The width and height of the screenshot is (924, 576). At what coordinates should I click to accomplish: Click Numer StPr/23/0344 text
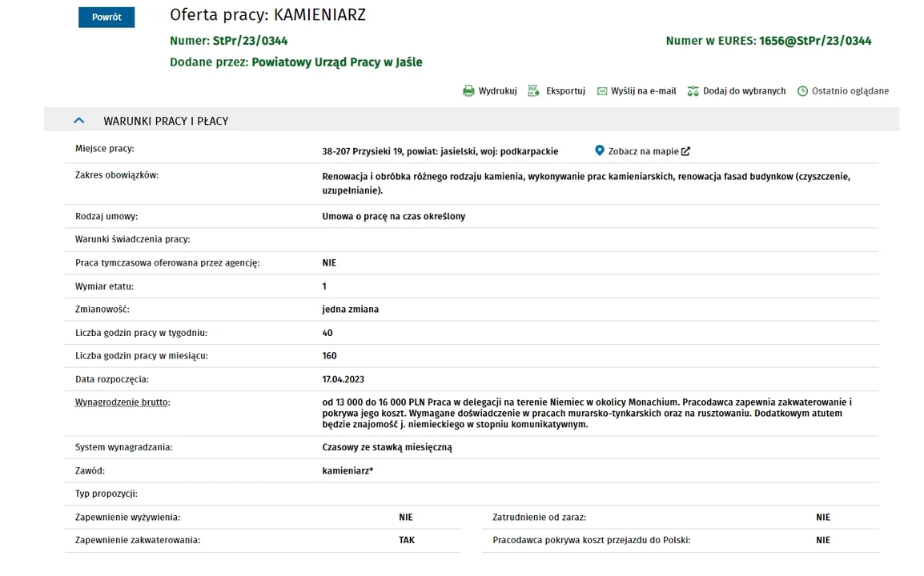(229, 41)
